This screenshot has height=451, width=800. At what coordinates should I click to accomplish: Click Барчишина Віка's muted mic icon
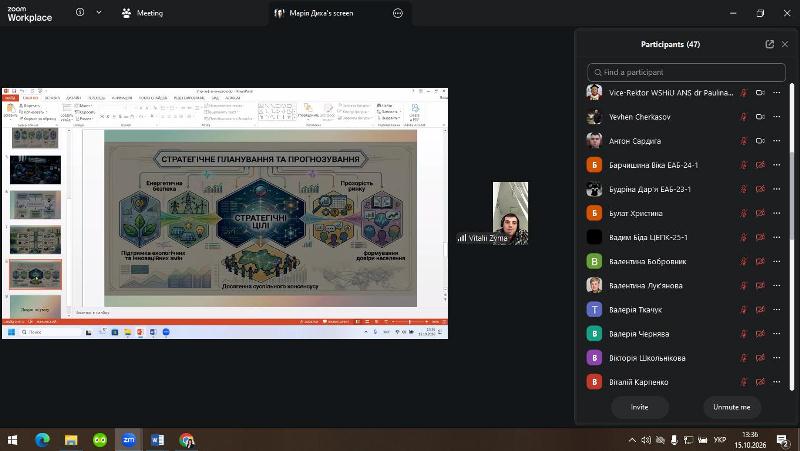[744, 165]
